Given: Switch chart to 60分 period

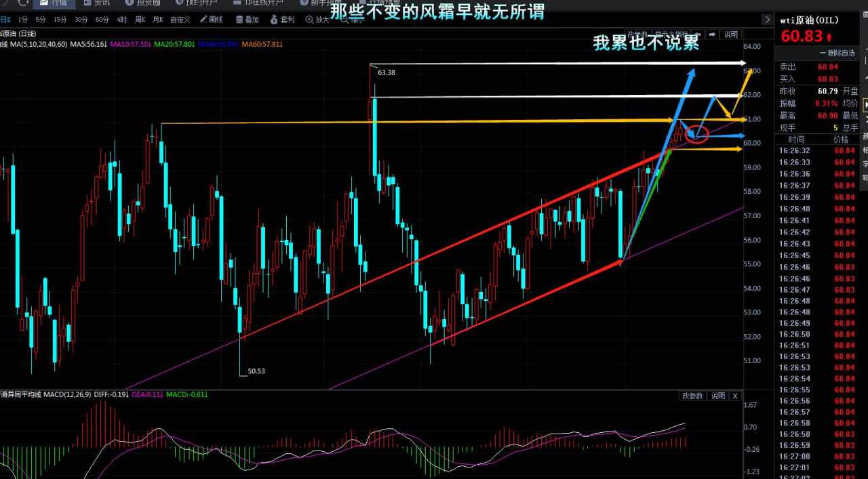Looking at the screenshot, I should tap(102, 20).
